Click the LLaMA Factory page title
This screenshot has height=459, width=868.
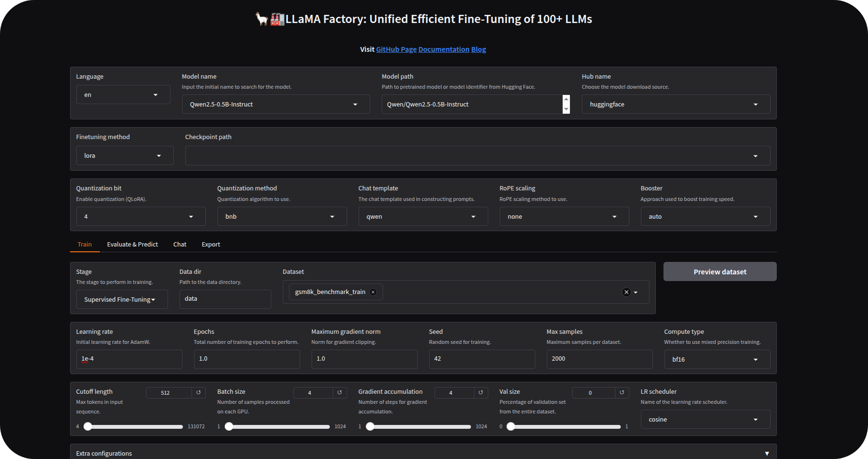pos(423,19)
